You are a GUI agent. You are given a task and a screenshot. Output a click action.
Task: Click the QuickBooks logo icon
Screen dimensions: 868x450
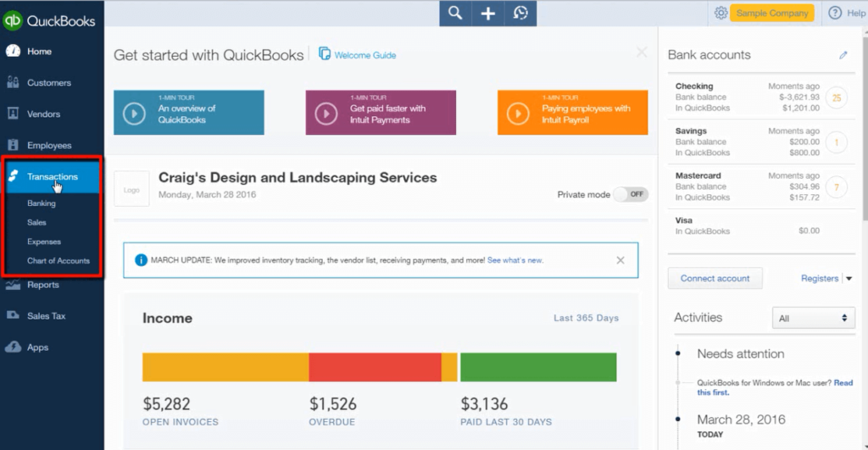[12, 20]
